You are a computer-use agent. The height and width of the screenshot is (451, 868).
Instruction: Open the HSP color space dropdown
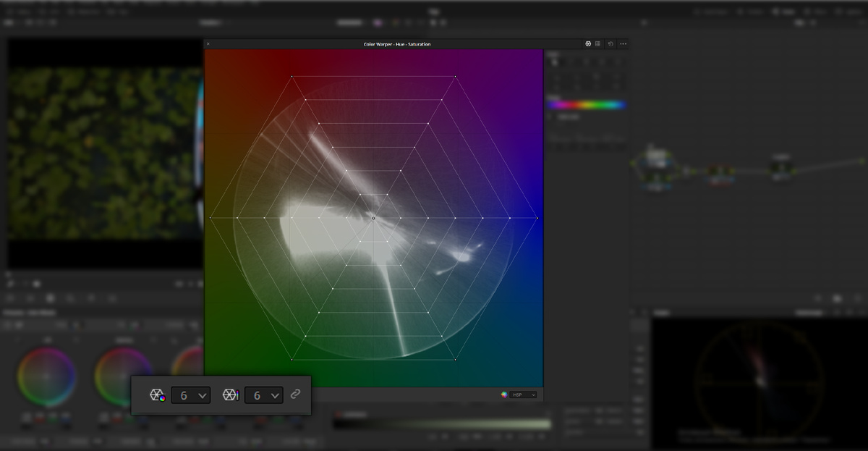pos(524,395)
